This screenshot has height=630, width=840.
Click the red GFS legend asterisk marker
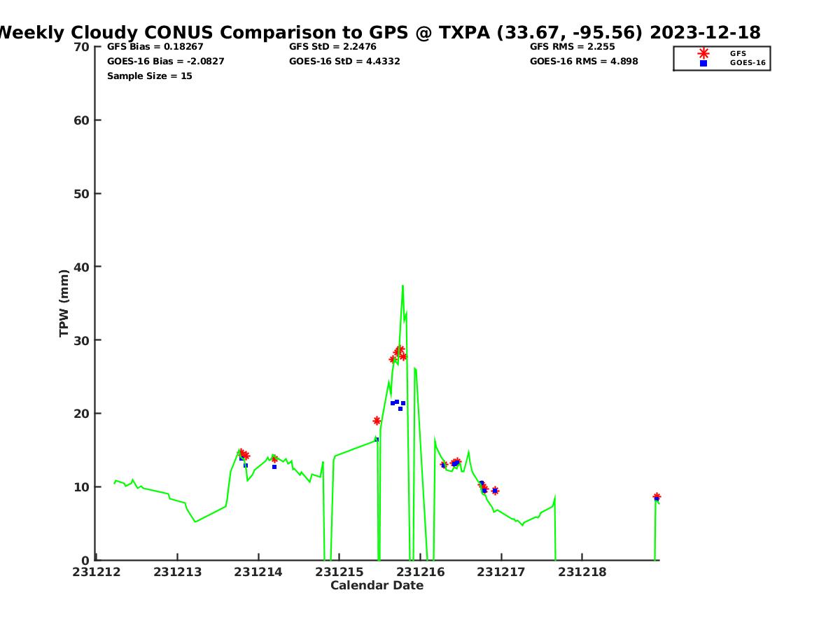pos(703,53)
